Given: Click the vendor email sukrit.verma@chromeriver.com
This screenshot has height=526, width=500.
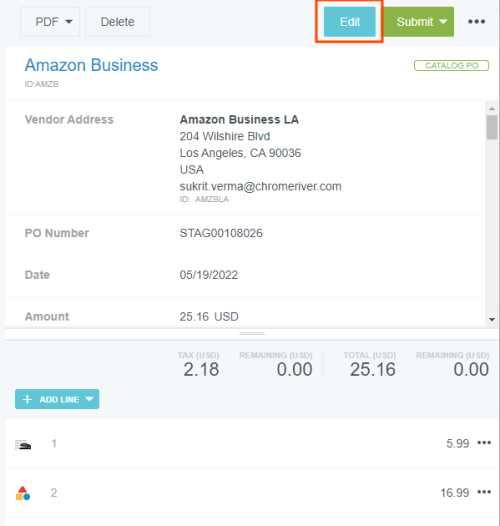Looking at the screenshot, I should click(x=260, y=186).
